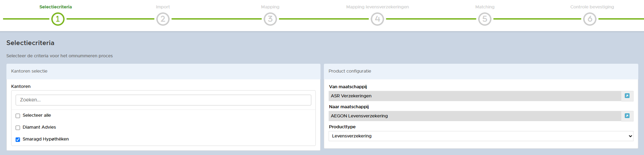Click step 5 circle for Matching

click(x=485, y=19)
